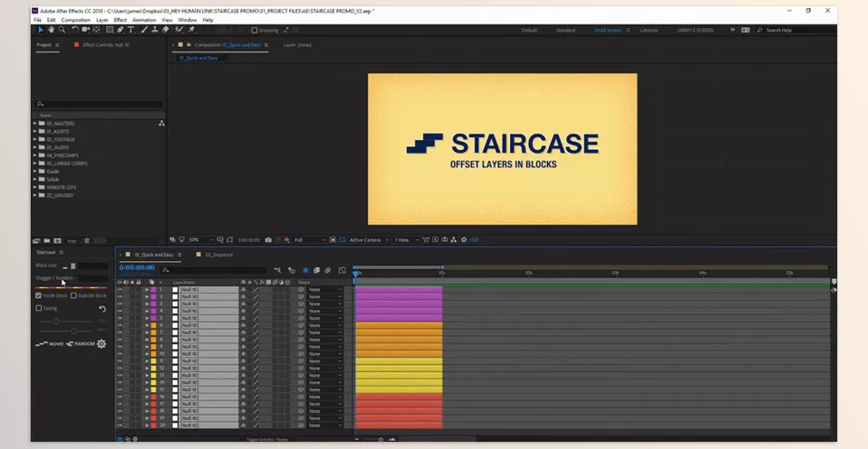The image size is (868, 449).
Task: Select the Hand tool in toolbar
Action: click(x=51, y=30)
